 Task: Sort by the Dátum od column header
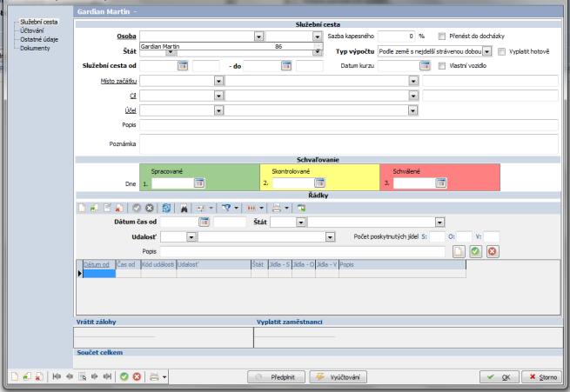pyautogui.click(x=99, y=264)
